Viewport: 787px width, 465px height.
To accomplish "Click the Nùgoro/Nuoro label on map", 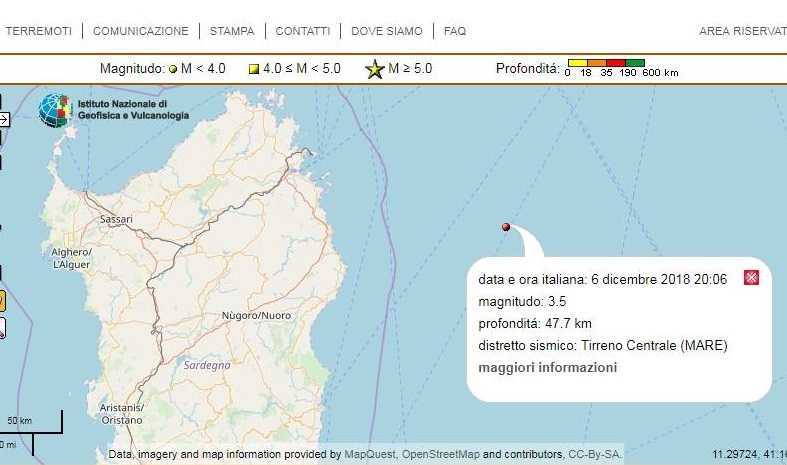I will pyautogui.click(x=256, y=316).
